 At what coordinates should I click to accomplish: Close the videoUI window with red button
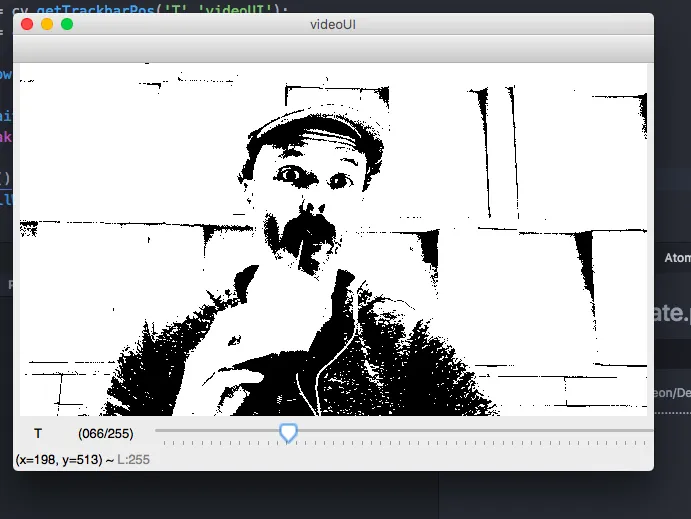pos(27,24)
